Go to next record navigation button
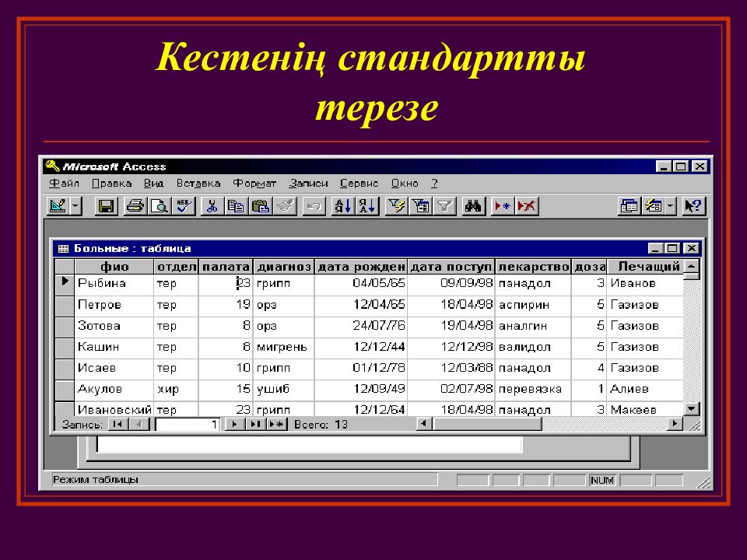Image resolution: width=747 pixels, height=560 pixels. point(233,424)
